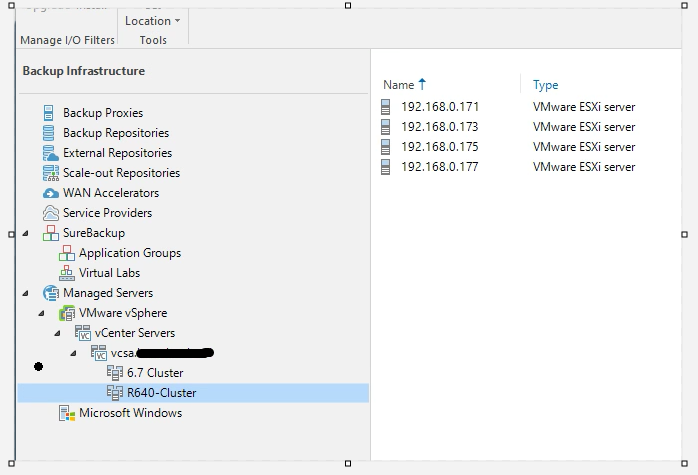Click the WAN Accelerators cloud icon
The image size is (698, 475).
pyautogui.click(x=50, y=193)
